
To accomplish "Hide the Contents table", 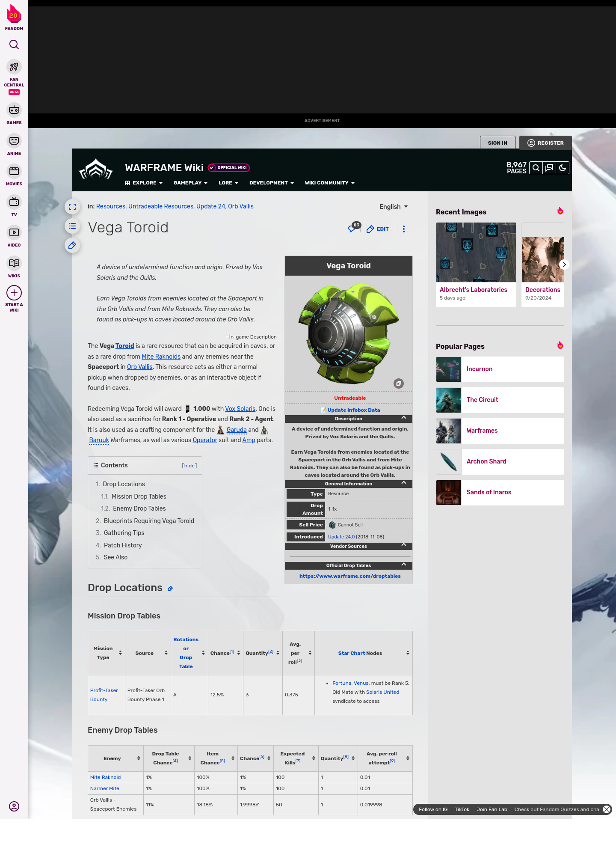I will [x=190, y=466].
